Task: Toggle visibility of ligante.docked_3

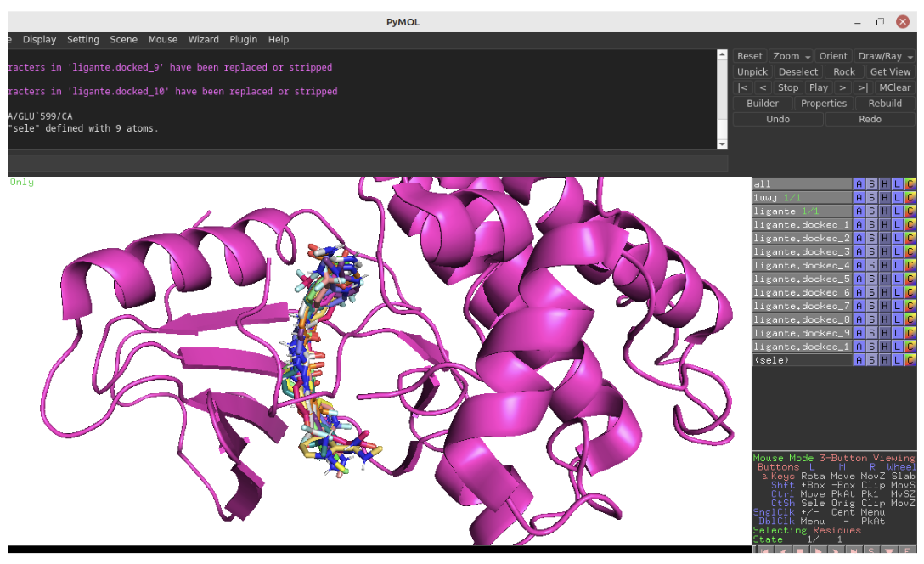Action: [798, 251]
